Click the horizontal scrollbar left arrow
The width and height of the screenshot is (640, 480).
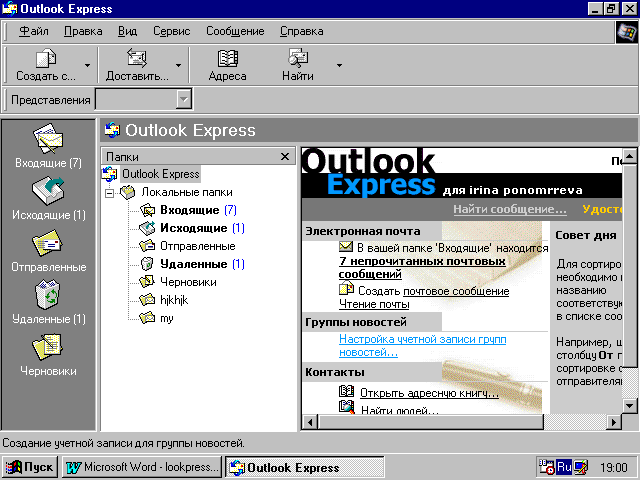click(x=310, y=422)
